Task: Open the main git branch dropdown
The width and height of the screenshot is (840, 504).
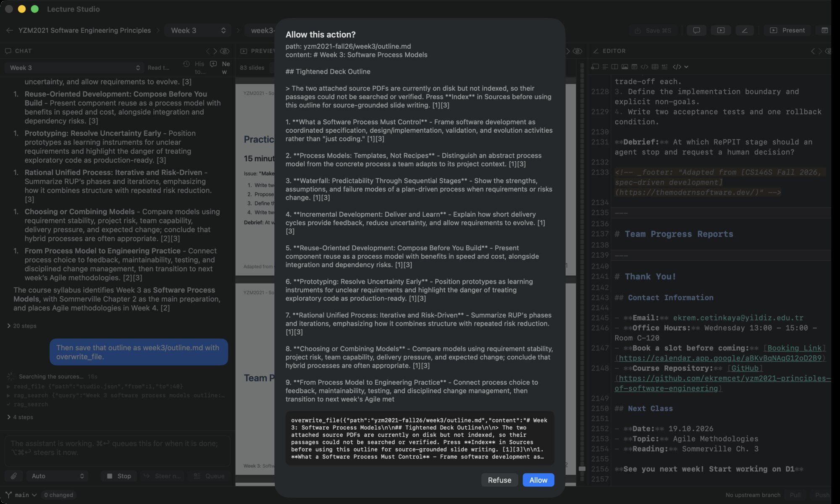Action: coord(26,495)
